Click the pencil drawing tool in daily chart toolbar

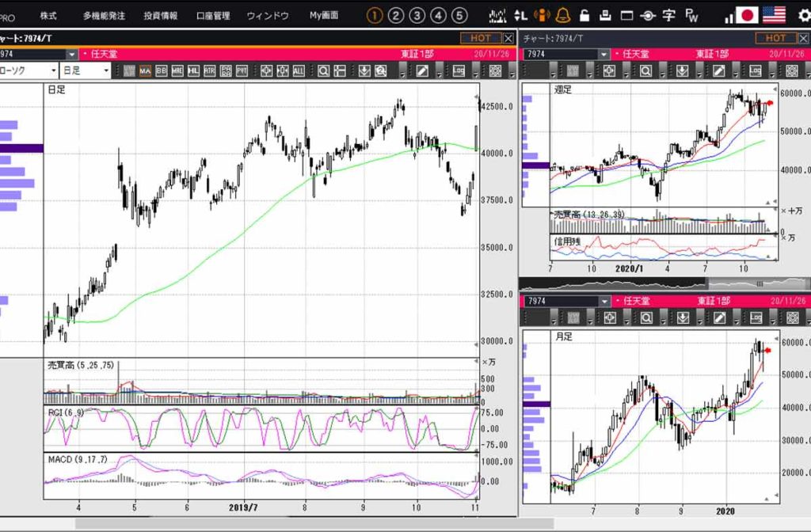point(423,70)
